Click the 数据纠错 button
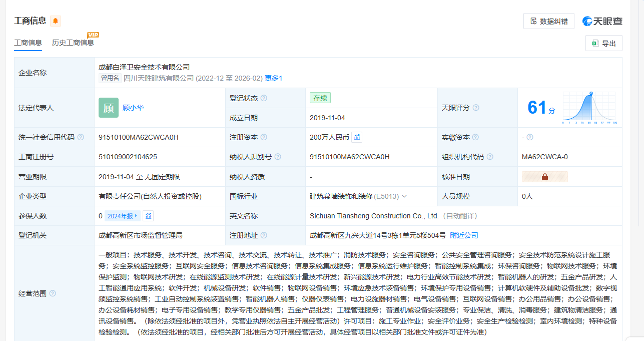Image resolution: width=644 pixels, height=341 pixels. tap(548, 21)
